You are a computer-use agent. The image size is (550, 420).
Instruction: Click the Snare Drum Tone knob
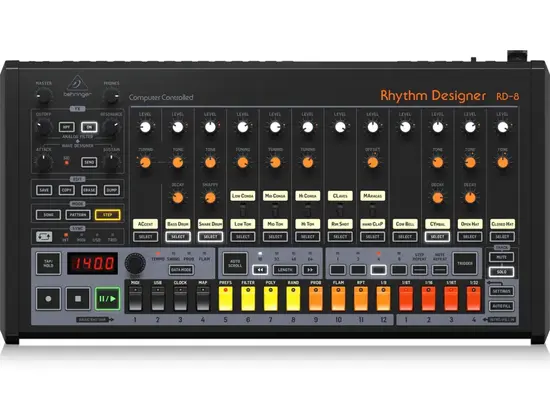point(210,162)
